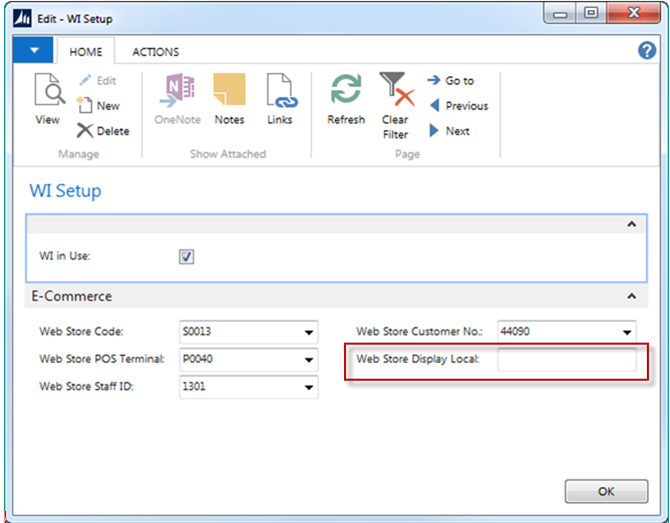Click the Go to arrow action

coord(451,80)
